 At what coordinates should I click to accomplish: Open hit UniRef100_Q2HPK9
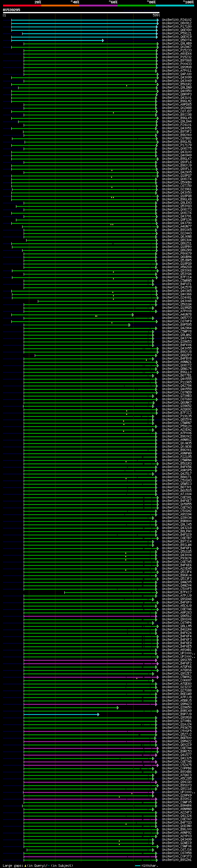coord(177,796)
